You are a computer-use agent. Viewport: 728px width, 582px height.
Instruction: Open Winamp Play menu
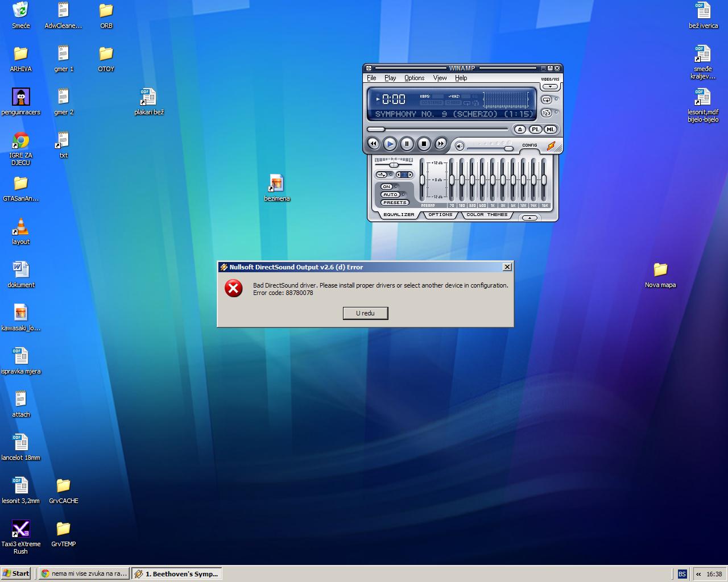tap(390, 78)
